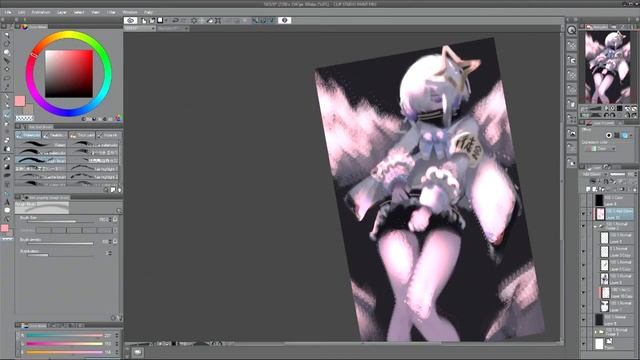
Task: Select the Eyedropper tool
Action: pyautogui.click(x=7, y=87)
